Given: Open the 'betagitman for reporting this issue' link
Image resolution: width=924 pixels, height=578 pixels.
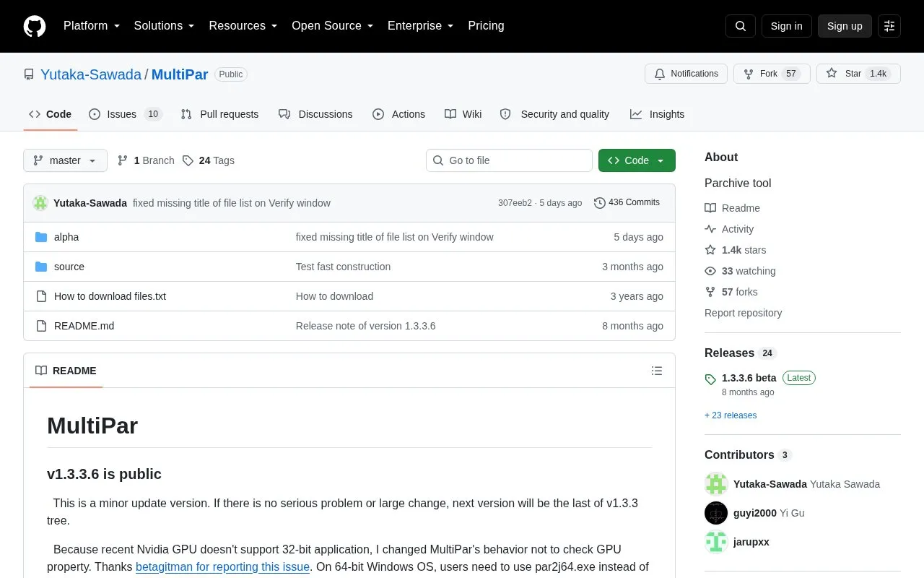Looking at the screenshot, I should pyautogui.click(x=222, y=567).
